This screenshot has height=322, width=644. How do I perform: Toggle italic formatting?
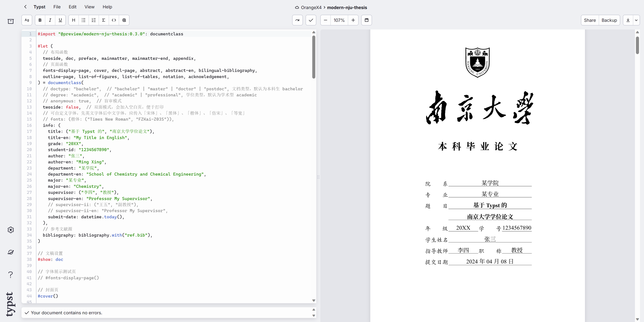click(x=50, y=20)
